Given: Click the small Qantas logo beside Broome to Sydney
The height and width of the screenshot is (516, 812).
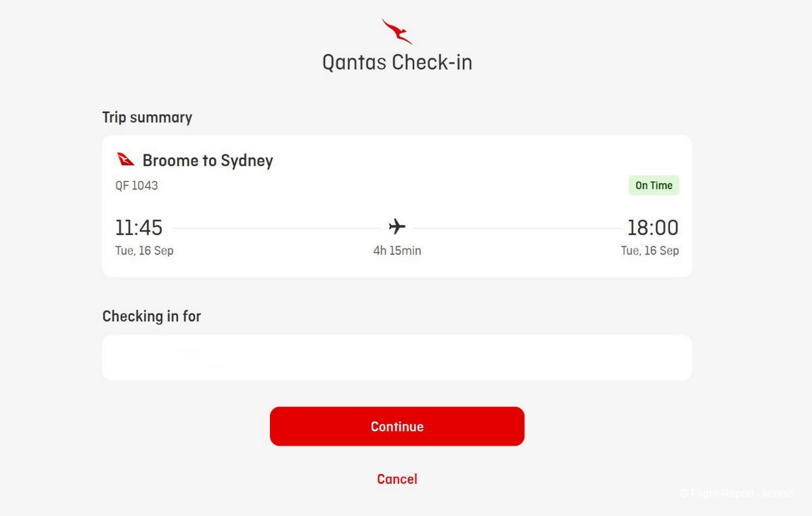Looking at the screenshot, I should [126, 160].
